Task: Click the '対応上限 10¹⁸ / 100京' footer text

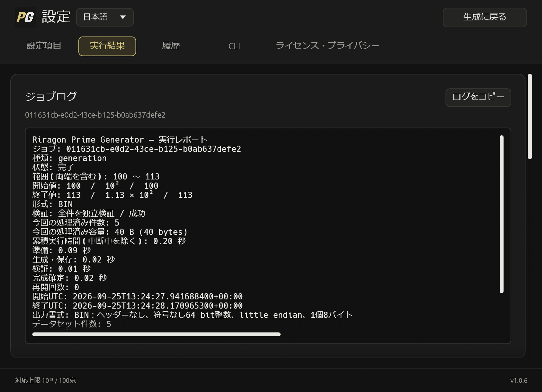Action: point(45,380)
